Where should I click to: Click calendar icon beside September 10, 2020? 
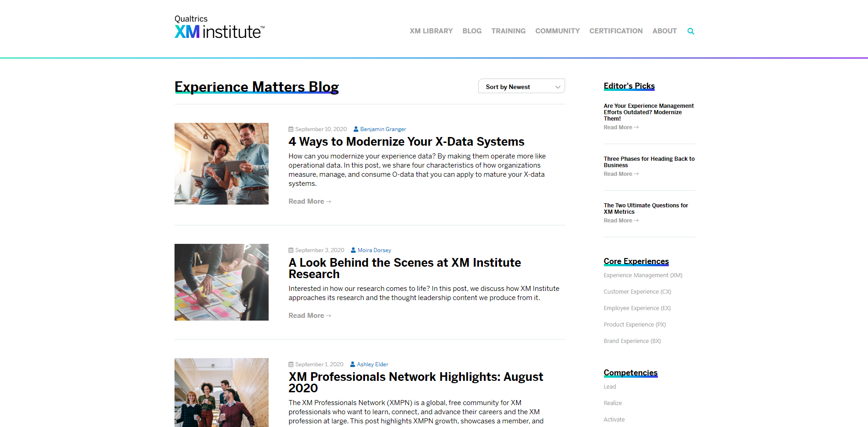[291, 129]
